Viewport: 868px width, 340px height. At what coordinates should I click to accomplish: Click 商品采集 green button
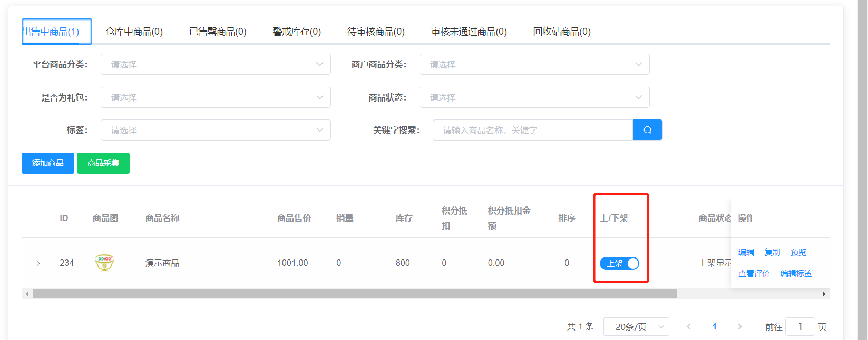(103, 163)
